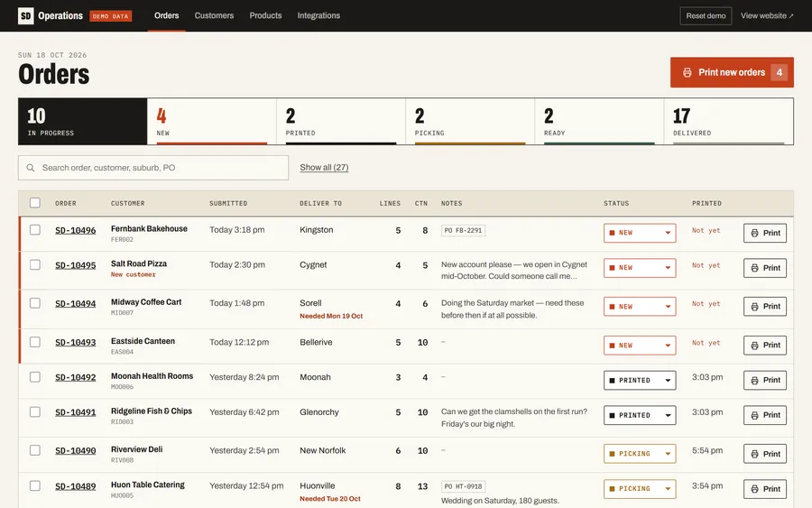Select checkbox for order SD-10491
812x508 pixels.
(34, 411)
